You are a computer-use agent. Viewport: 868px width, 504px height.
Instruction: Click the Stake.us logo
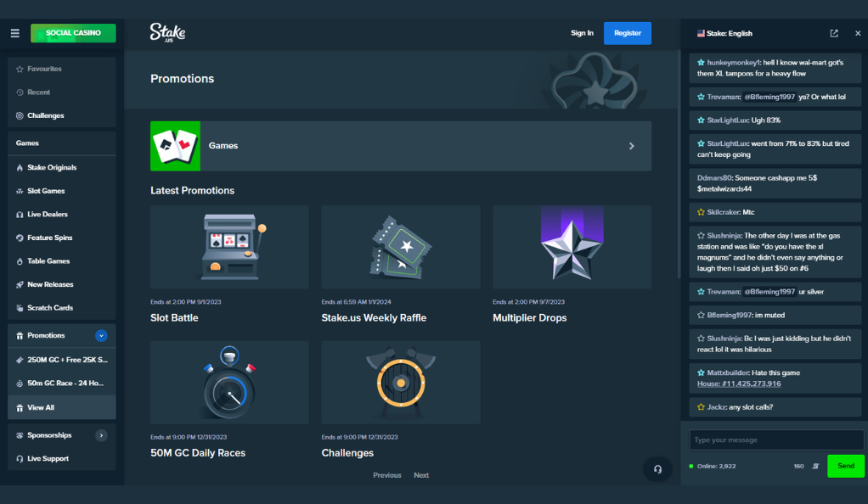point(167,32)
